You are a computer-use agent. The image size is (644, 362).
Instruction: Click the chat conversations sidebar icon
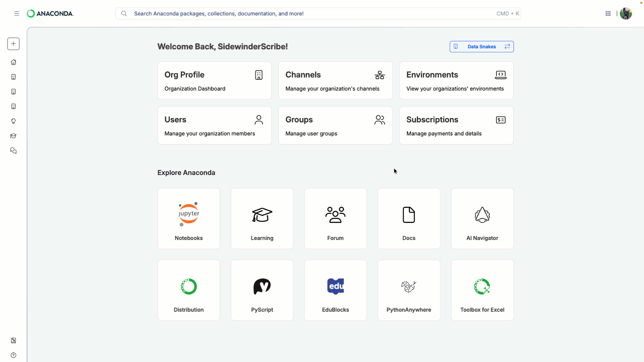coord(13,151)
